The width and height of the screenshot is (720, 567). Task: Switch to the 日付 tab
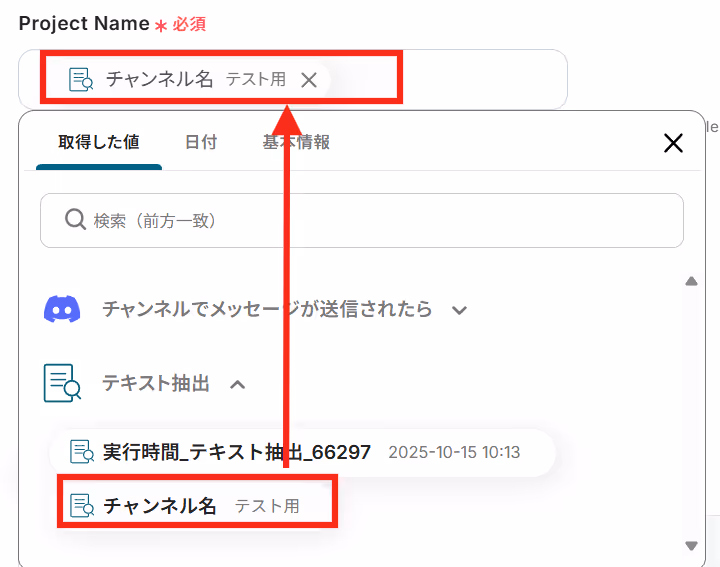201,142
